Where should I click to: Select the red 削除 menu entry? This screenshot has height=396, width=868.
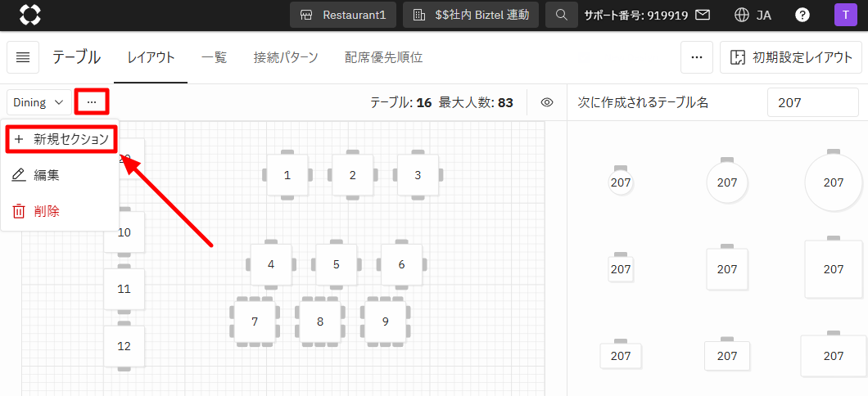coord(46,211)
